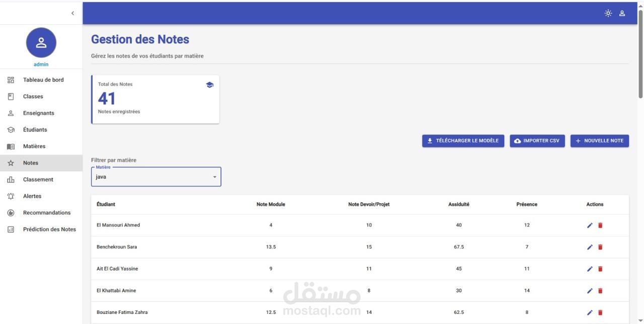This screenshot has height=324, width=644.
Task: Click Télécharger le modèle button
Action: point(463,141)
